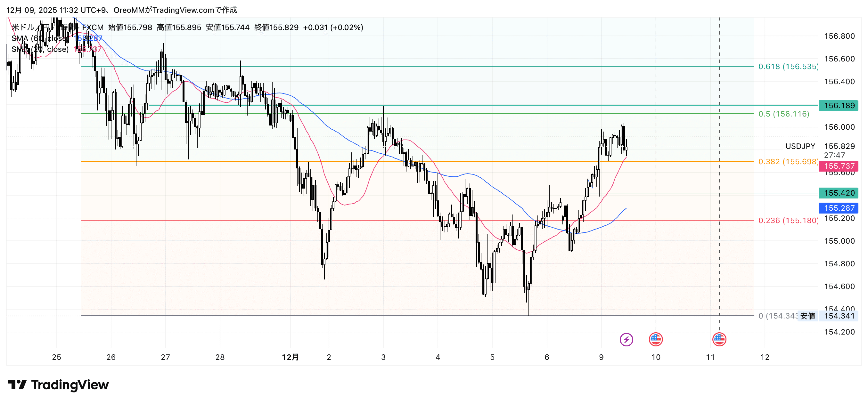Click the green 156.189 price label

tap(838, 106)
